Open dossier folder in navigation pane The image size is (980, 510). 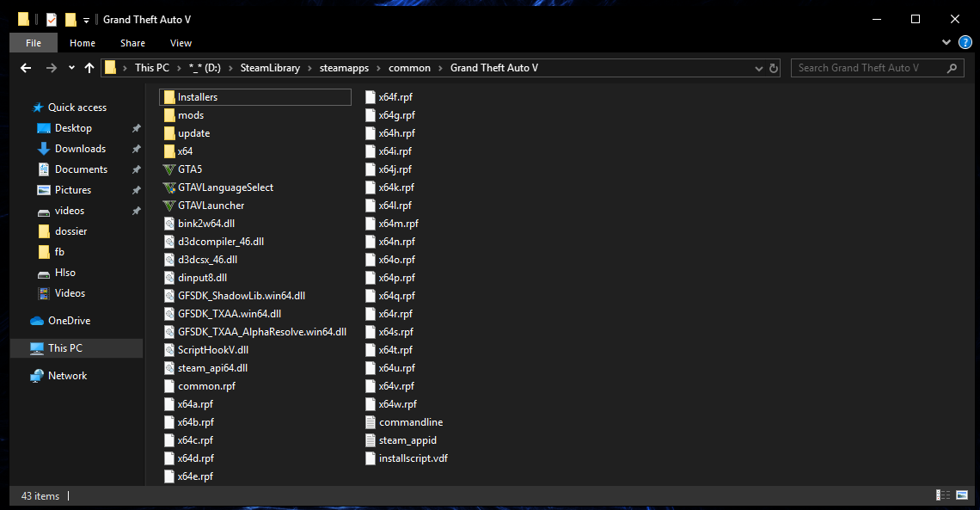tap(70, 231)
